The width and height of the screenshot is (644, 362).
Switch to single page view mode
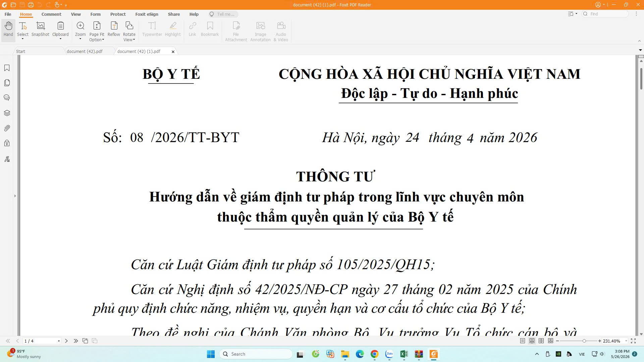click(523, 341)
